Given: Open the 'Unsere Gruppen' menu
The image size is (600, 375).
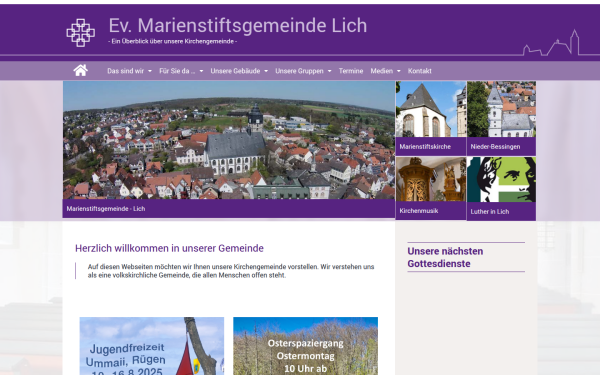Looking at the screenshot, I should 299,71.
